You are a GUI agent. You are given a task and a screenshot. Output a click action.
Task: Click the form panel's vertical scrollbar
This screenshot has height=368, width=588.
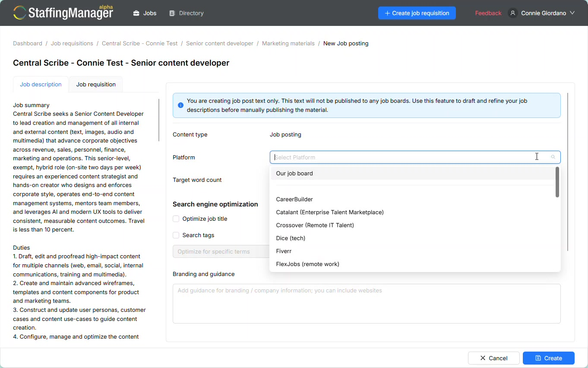[x=568, y=172]
